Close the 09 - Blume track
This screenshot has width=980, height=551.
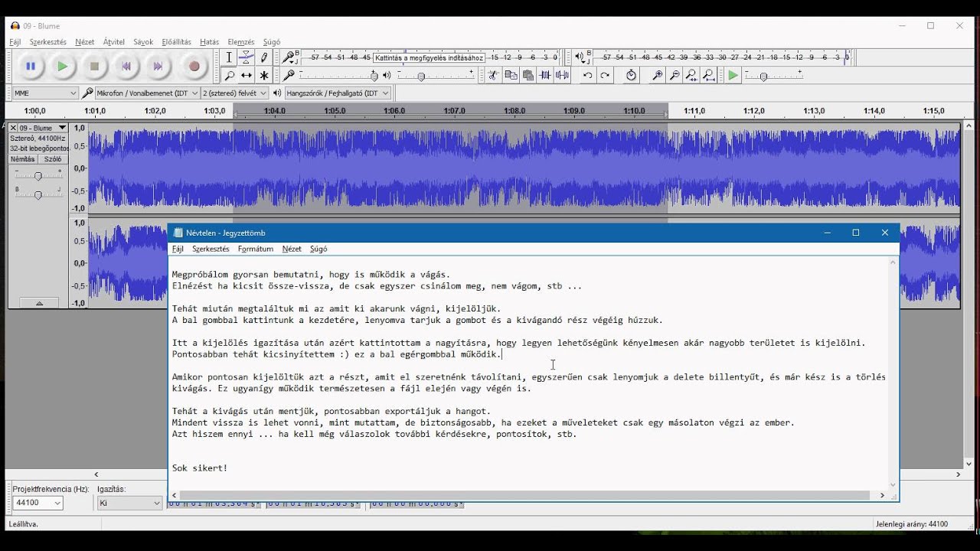click(13, 128)
